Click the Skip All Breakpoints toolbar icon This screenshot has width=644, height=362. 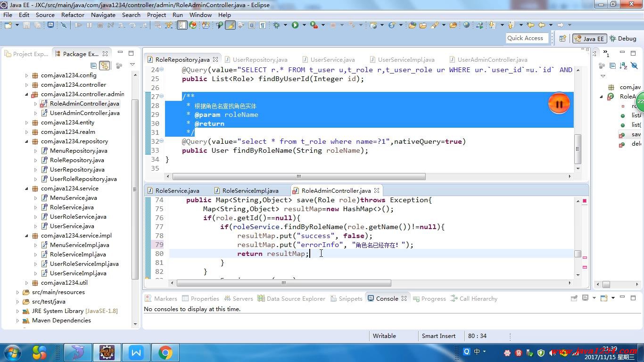(64, 25)
